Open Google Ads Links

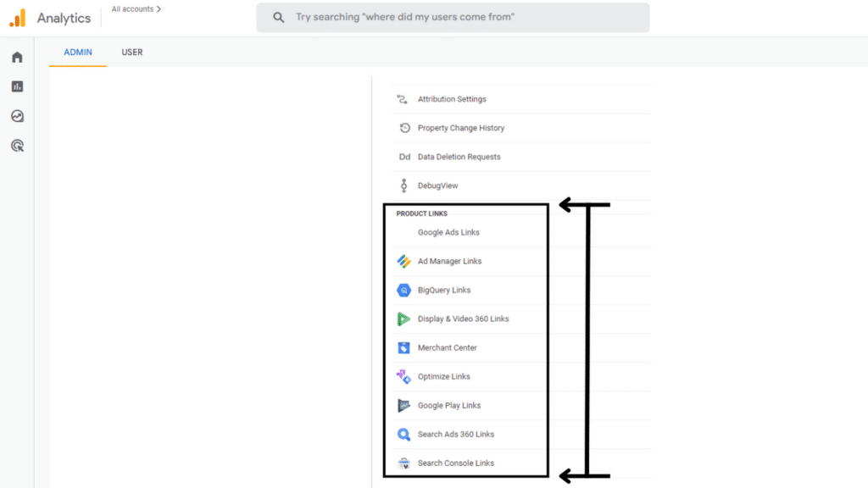[x=448, y=231]
